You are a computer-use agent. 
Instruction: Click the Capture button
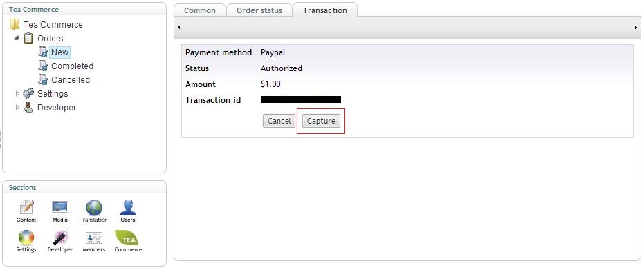tap(321, 121)
